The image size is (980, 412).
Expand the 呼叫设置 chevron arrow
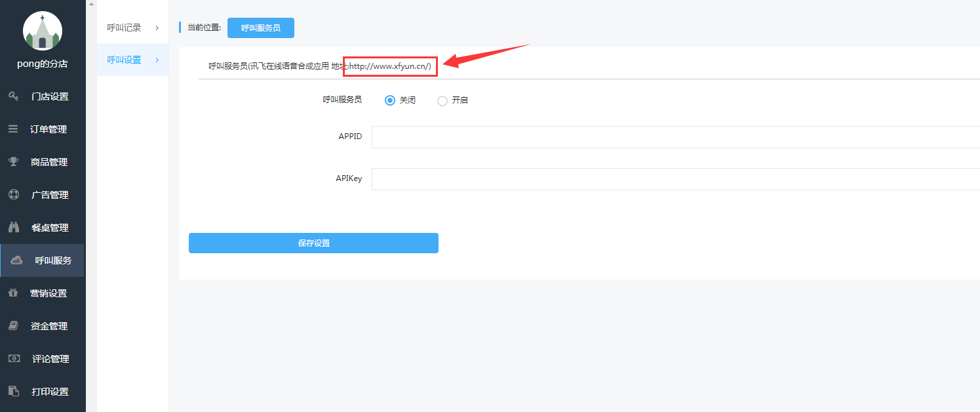pyautogui.click(x=157, y=60)
